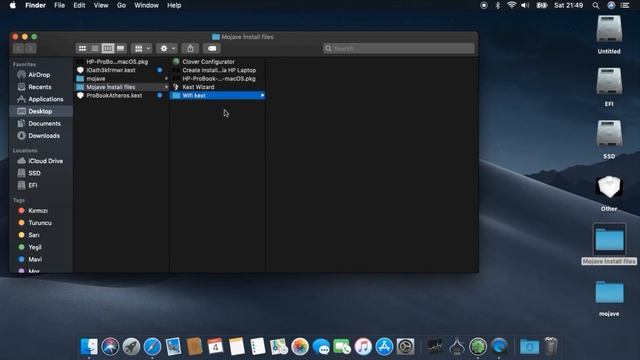The height and width of the screenshot is (360, 640).
Task: Select HP-ProBook-...-macOS.pkg in second column
Action: tap(218, 78)
